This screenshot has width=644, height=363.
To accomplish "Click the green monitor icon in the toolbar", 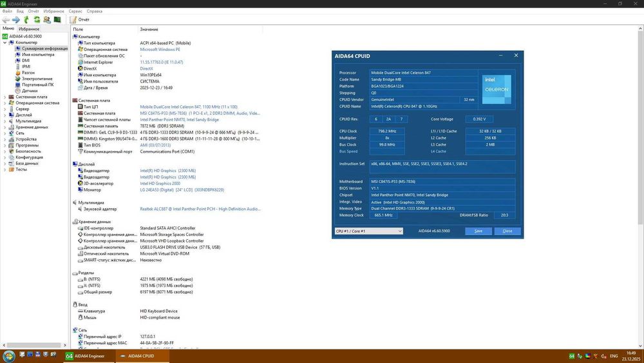I will 57,20.
